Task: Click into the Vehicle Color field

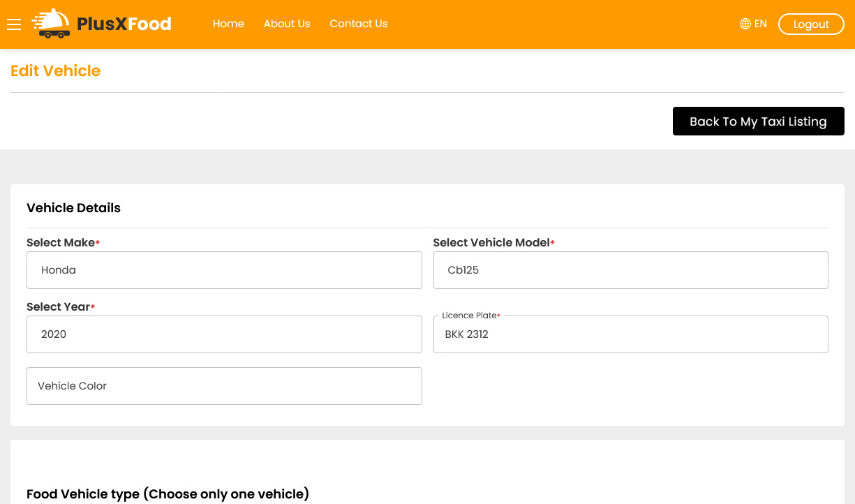Action: (x=224, y=386)
